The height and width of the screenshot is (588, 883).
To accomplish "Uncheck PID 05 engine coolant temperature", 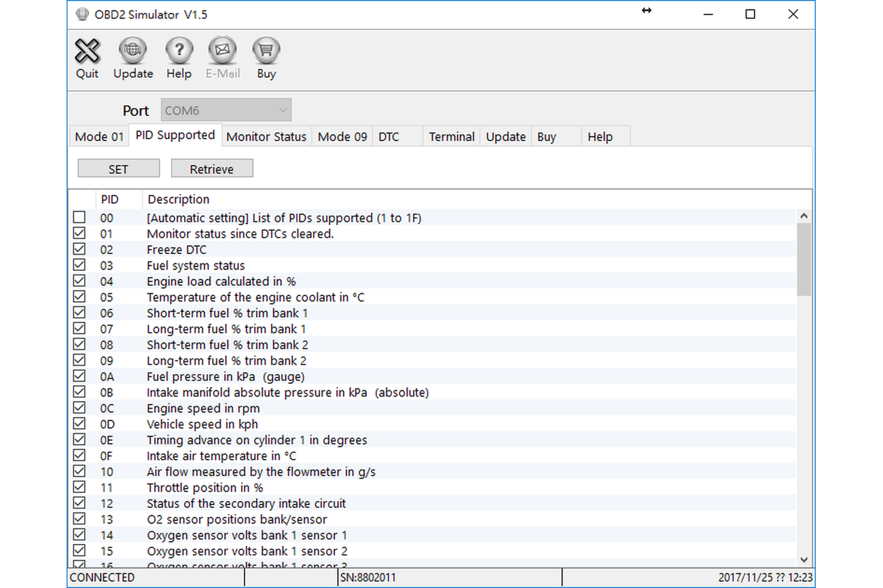I will (79, 297).
